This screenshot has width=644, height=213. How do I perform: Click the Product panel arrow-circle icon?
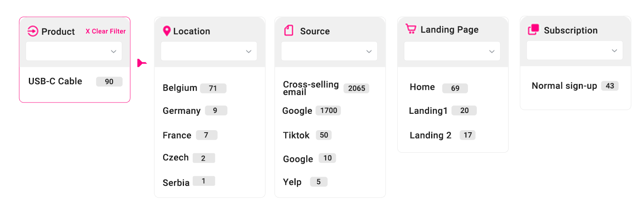coord(33,31)
